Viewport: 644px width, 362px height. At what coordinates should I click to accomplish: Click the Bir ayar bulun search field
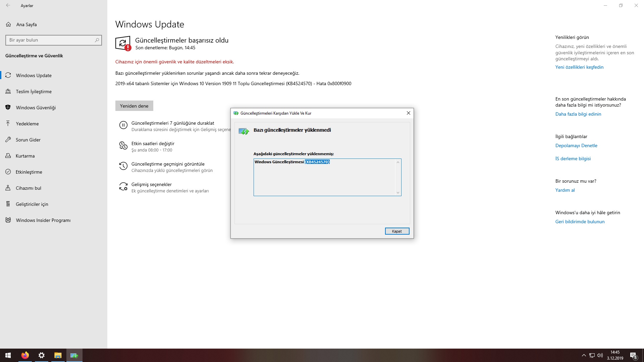pyautogui.click(x=54, y=40)
